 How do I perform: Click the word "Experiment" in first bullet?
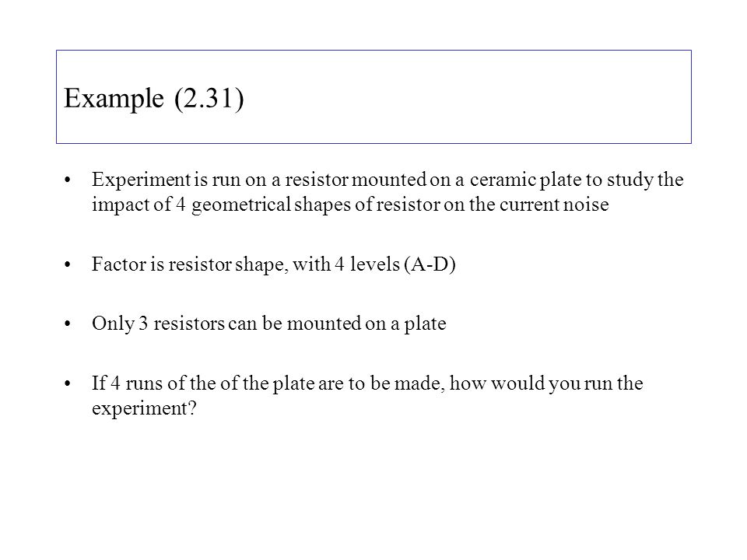142,180
